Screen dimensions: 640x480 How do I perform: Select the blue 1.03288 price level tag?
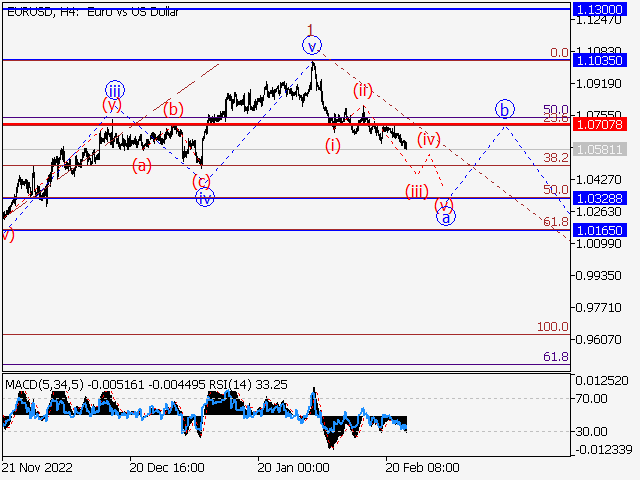pos(600,198)
